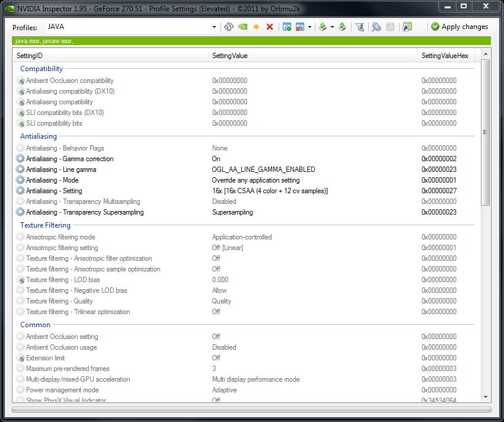
Task: Click gear icon beside Anisotropic filtering mode
Action: [20, 237]
